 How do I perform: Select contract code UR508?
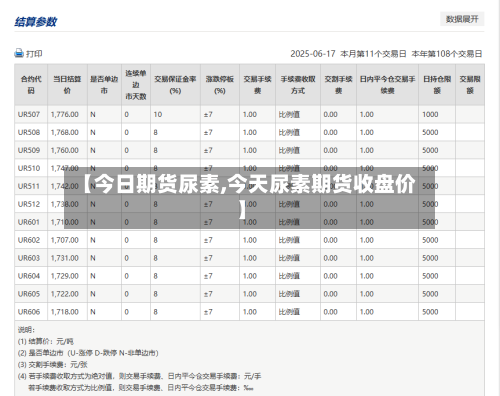[29, 132]
